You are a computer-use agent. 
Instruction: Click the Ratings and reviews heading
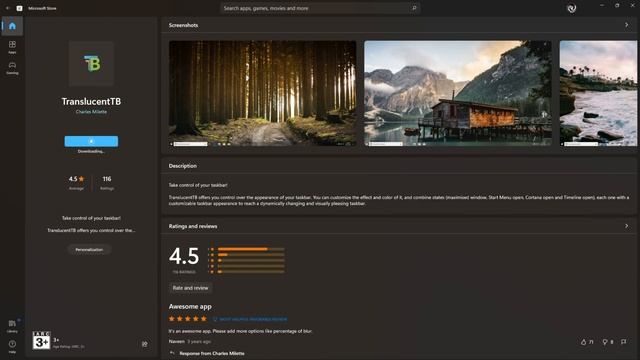click(x=193, y=226)
